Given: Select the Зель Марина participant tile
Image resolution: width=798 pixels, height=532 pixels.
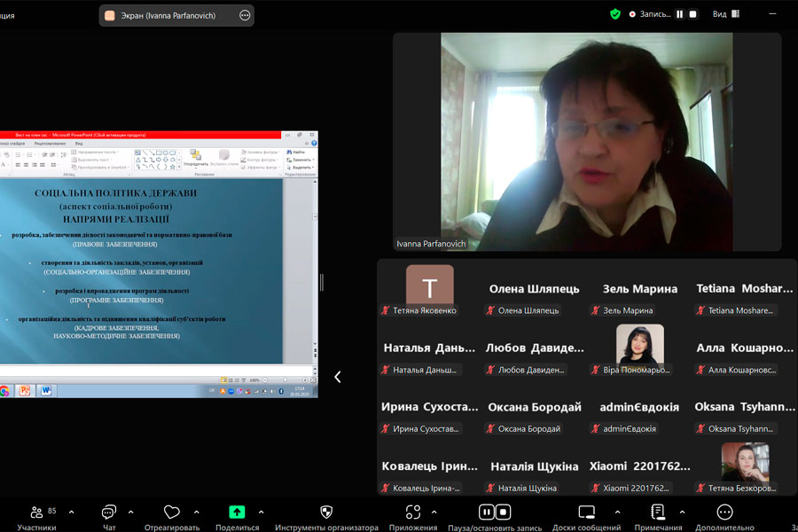Looking at the screenshot, I should [639, 289].
